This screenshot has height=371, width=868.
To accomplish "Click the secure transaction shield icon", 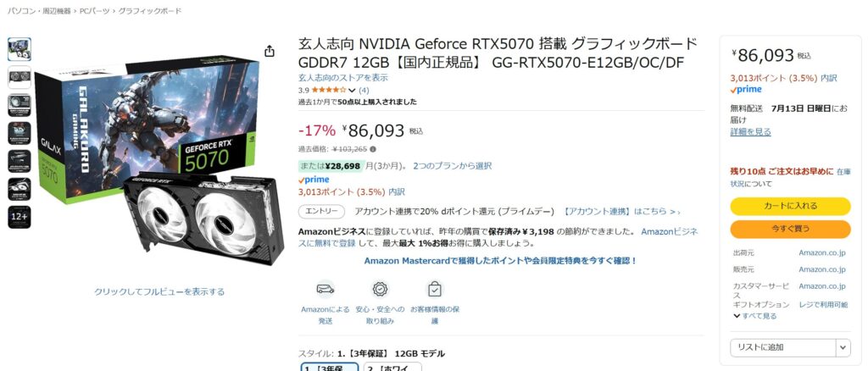I will (x=380, y=289).
